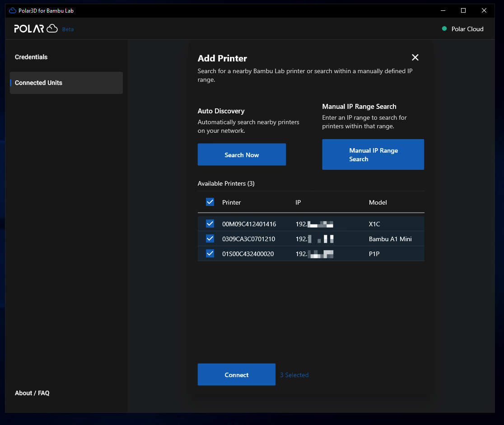This screenshot has width=504, height=425.
Task: Maximize the Polar3D window
Action: click(x=463, y=10)
